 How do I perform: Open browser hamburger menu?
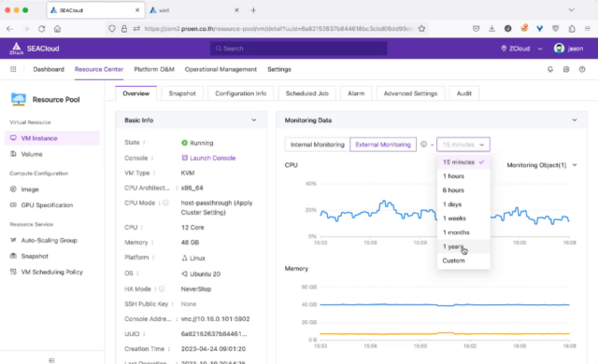588,29
